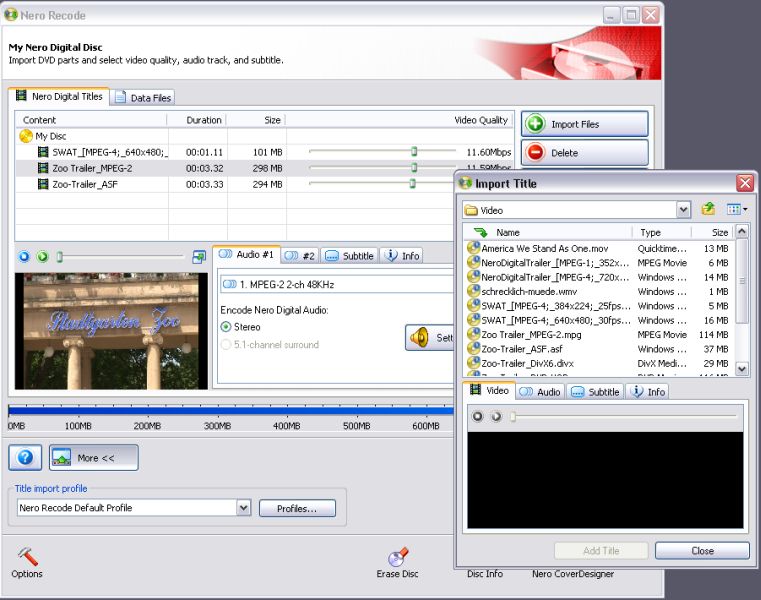Select the SWAT MPEG-4 640x480 title row
This screenshot has height=600, width=761.
264,152
